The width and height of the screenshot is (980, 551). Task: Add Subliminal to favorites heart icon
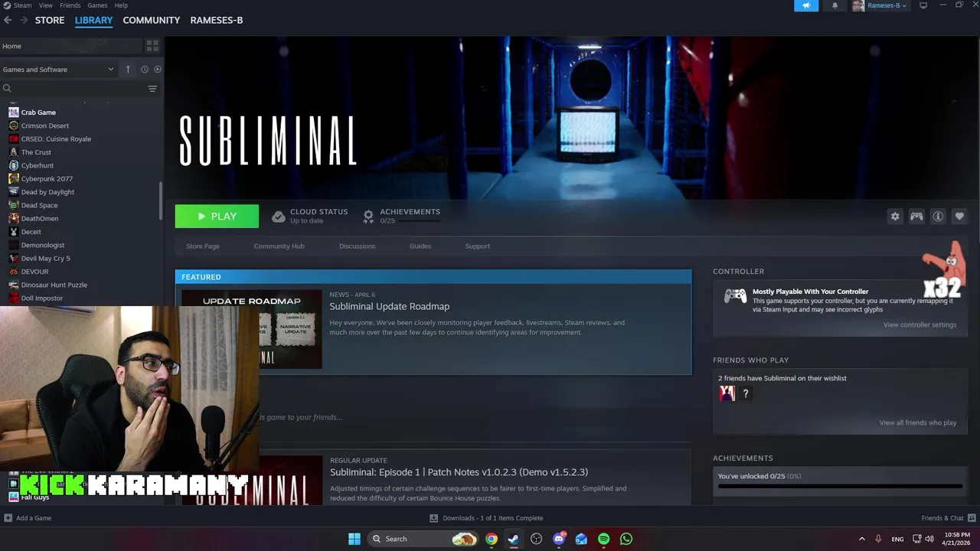click(959, 217)
